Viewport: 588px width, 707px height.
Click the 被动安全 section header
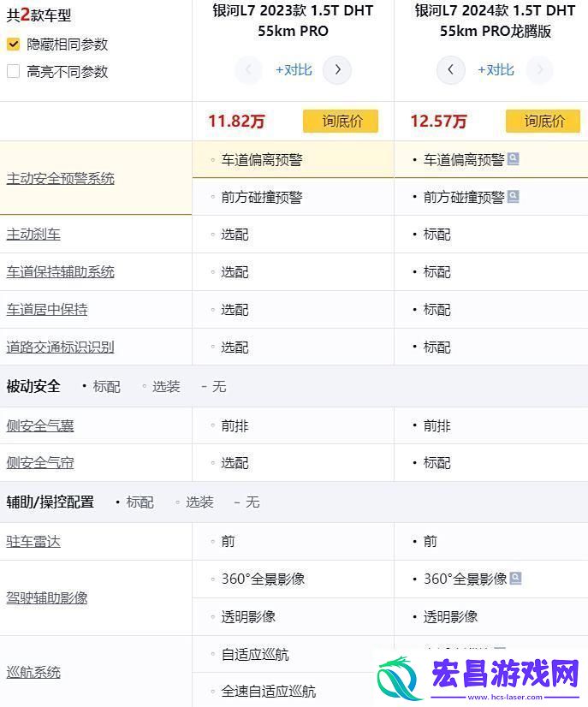[33, 386]
